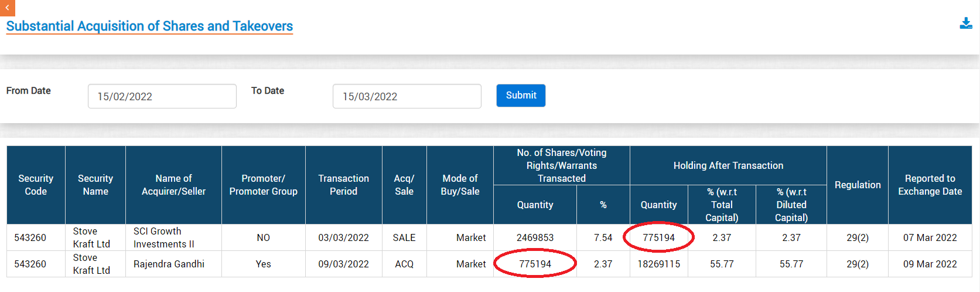Click the Mode of Buy/Sale column header

460,185
